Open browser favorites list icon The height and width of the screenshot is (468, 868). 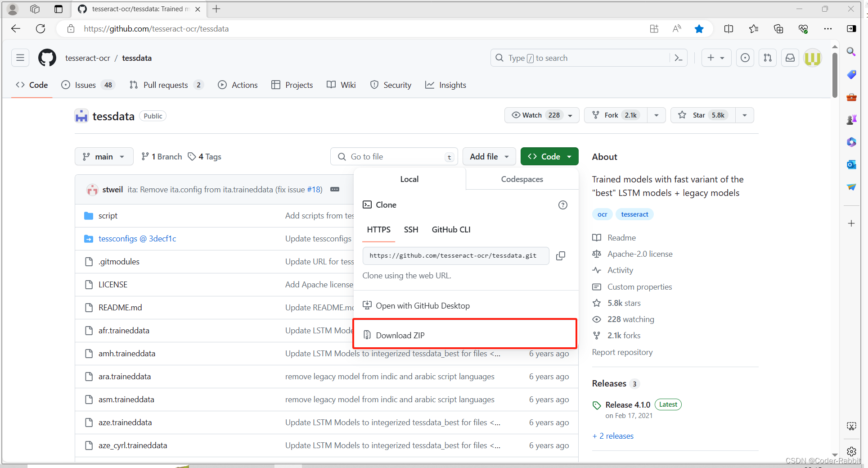pos(754,29)
